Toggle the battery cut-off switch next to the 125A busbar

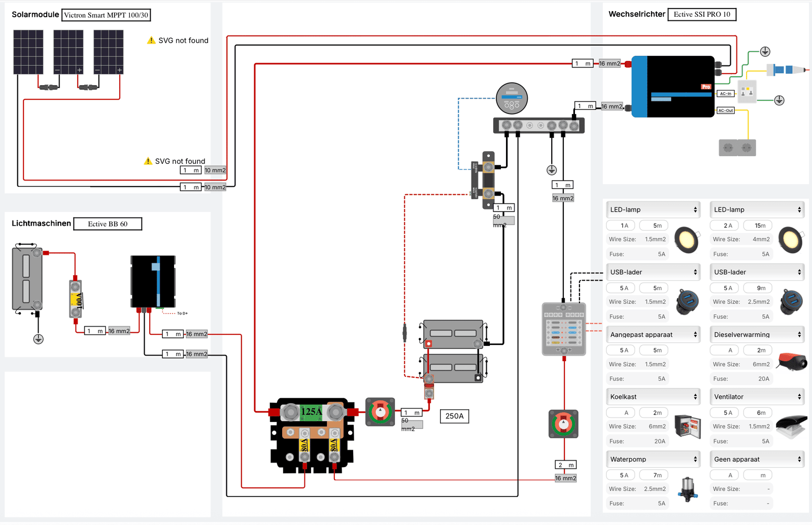[380, 411]
